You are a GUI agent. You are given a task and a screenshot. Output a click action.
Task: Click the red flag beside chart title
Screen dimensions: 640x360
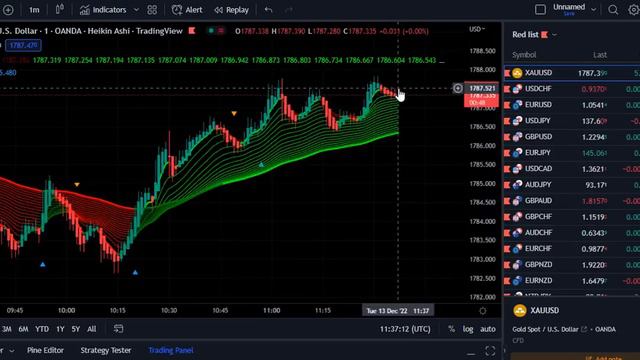pyautogui.click(x=191, y=31)
